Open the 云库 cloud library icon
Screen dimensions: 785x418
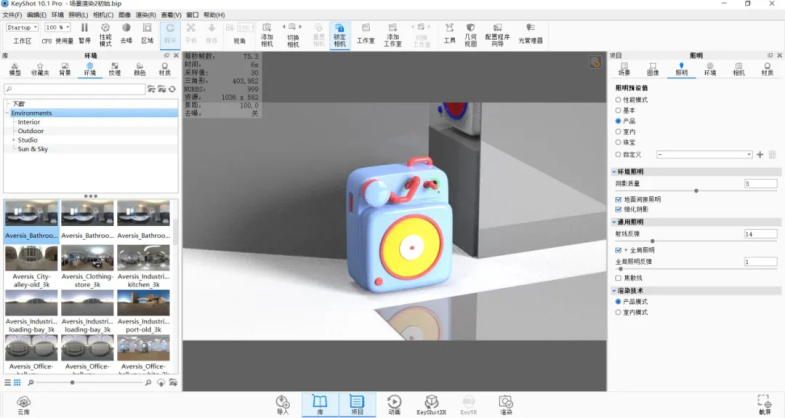(22, 403)
